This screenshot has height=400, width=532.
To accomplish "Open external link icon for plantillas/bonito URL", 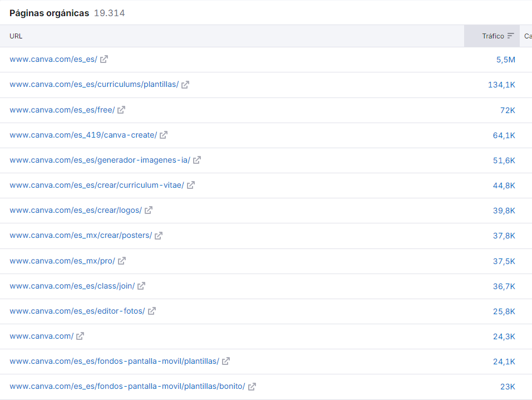I will 252,387.
